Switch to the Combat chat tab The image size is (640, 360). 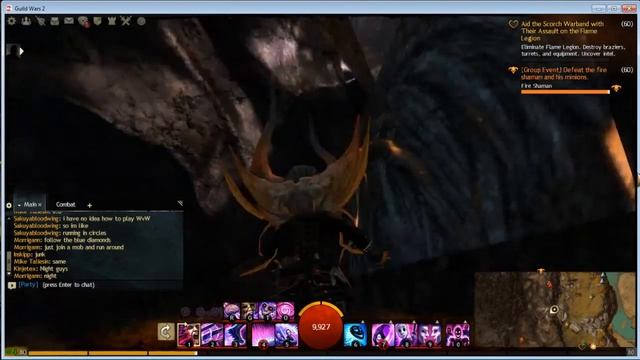tap(65, 204)
